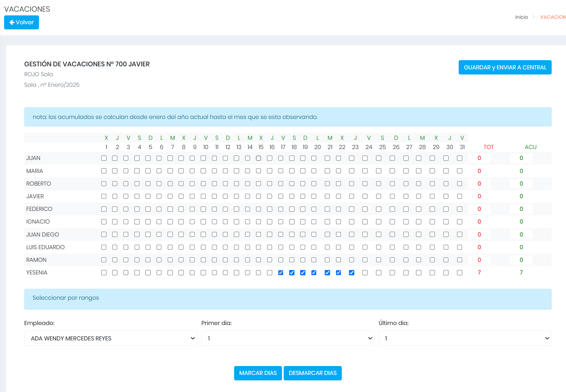
Task: Check day 31 for MARIA
Action: (x=460, y=171)
